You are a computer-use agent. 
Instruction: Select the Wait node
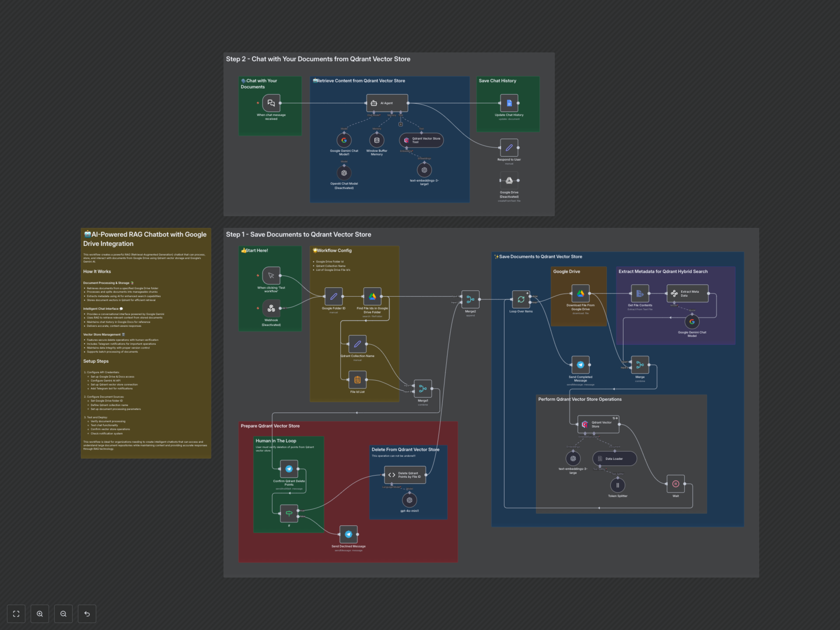(x=675, y=484)
